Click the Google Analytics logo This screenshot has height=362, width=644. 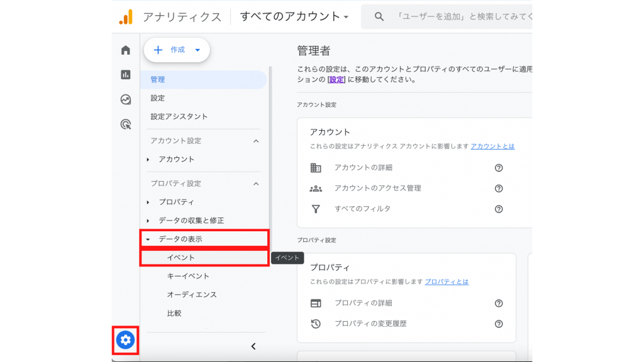[126, 17]
